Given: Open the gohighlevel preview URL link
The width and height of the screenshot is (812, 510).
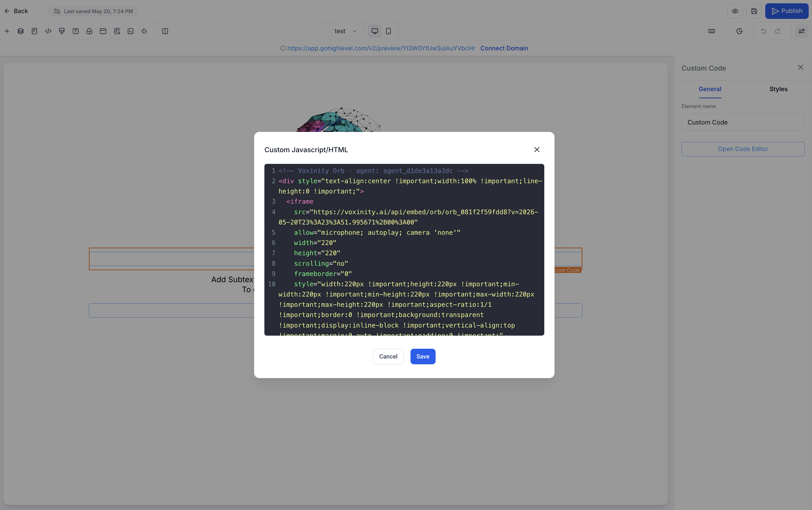Looking at the screenshot, I should coord(381,48).
